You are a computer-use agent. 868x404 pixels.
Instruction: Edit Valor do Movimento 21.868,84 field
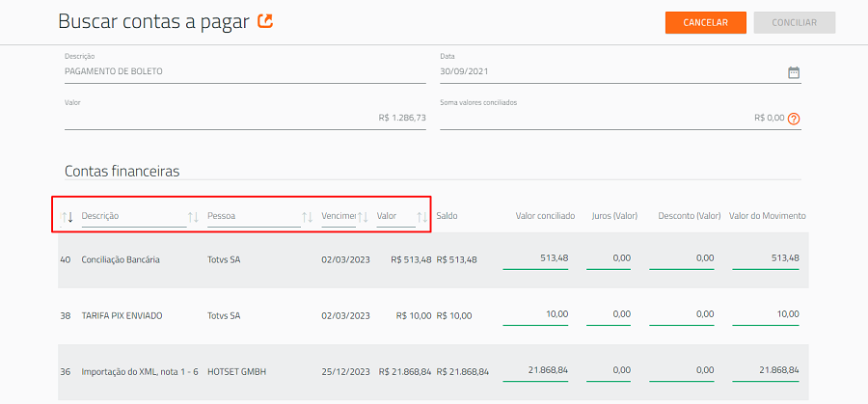click(766, 371)
